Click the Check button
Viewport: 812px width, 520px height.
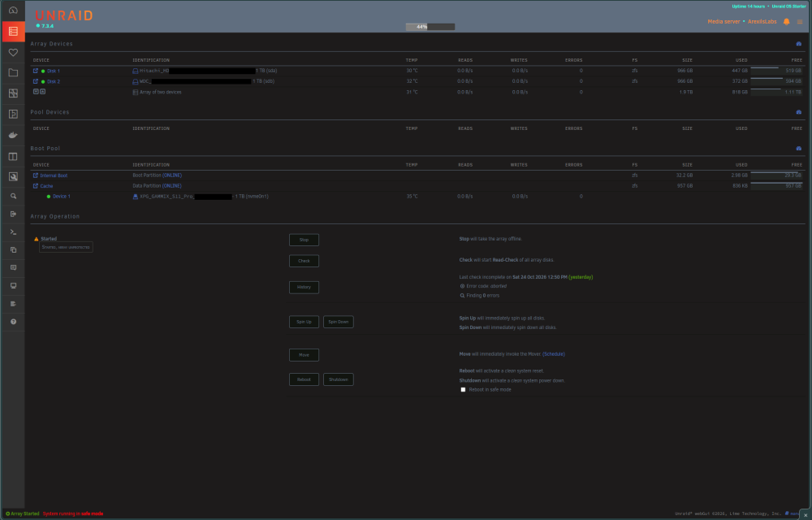pyautogui.click(x=304, y=261)
